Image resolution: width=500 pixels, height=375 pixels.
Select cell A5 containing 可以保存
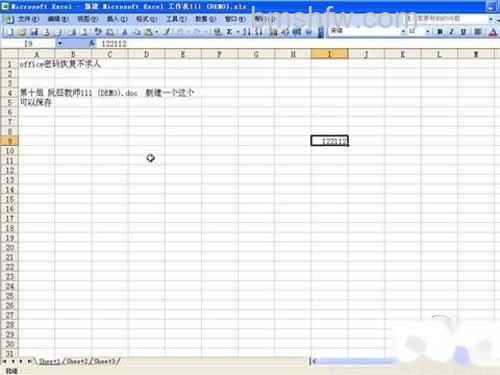(36, 102)
